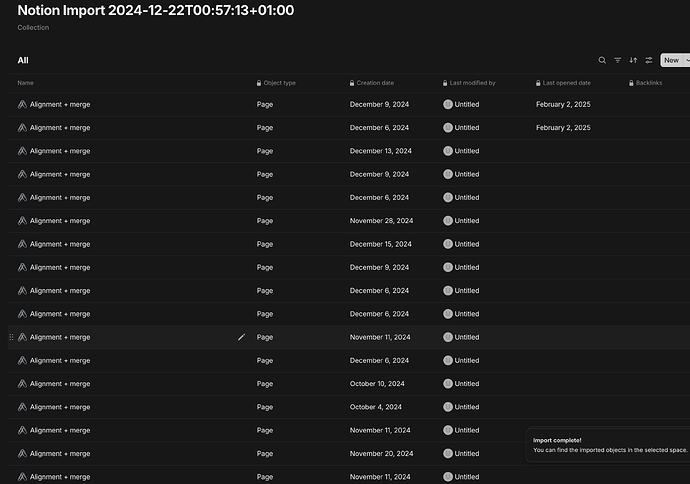The height and width of the screenshot is (484, 690).
Task: Click the Name column header
Action: (x=26, y=83)
